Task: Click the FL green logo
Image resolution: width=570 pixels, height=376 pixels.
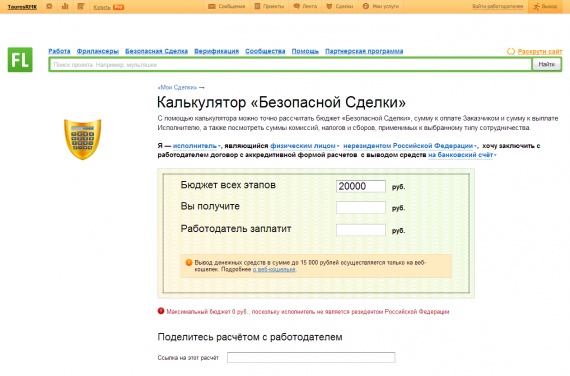Action: pos(20,60)
